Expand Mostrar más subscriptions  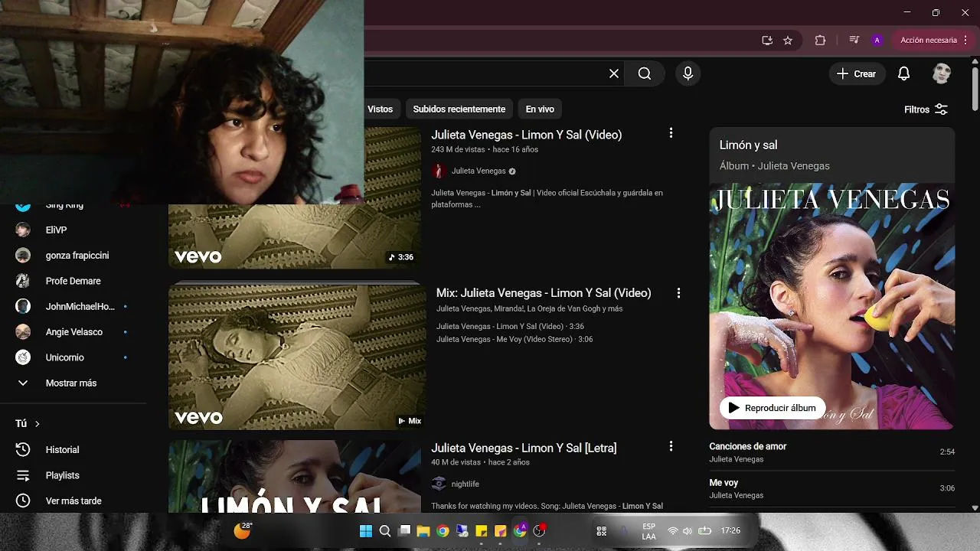coord(71,383)
